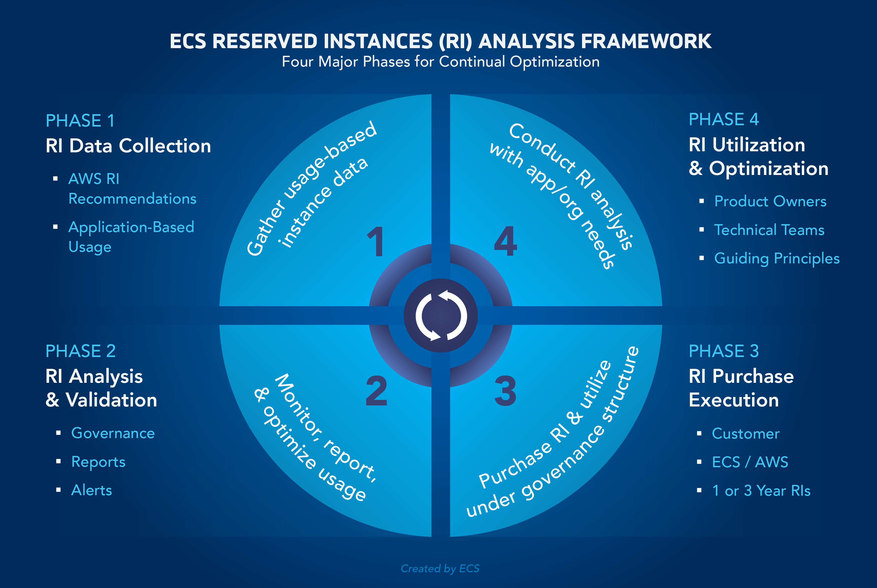Expand Phase 2 Governance details
877x588 pixels.
pos(112,433)
